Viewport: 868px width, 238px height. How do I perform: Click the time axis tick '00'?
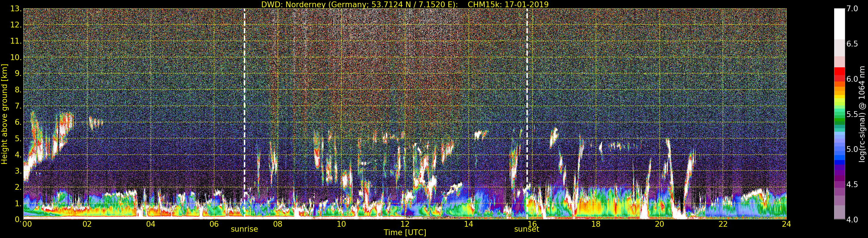(x=27, y=224)
